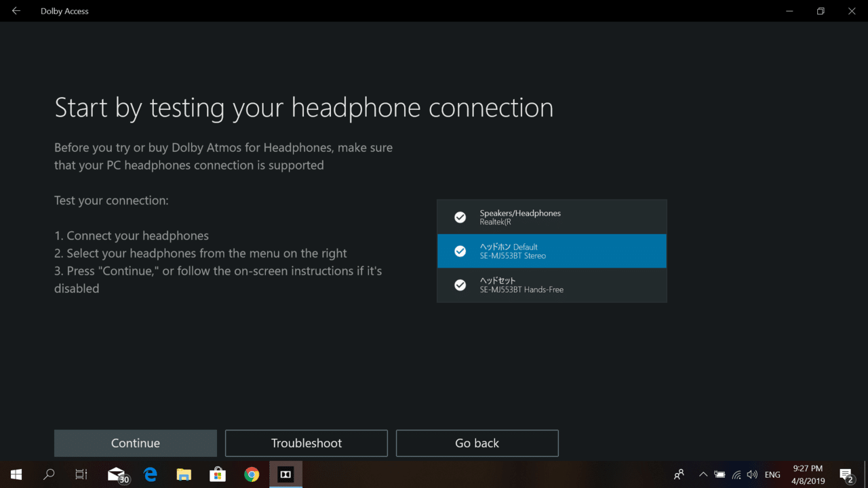Go back using the title bar arrow

click(x=16, y=11)
